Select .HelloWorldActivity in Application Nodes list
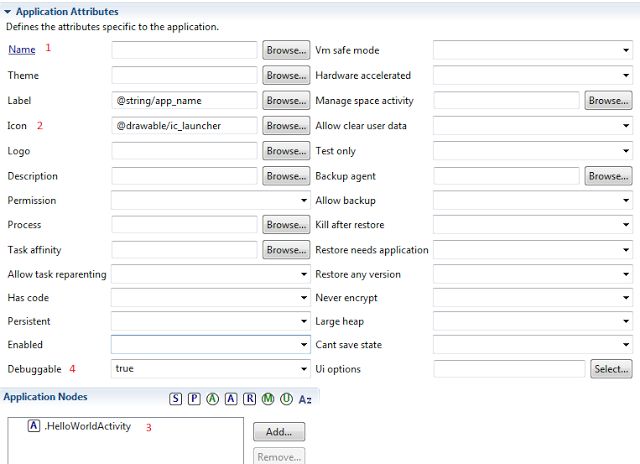640x464 pixels. click(80, 426)
